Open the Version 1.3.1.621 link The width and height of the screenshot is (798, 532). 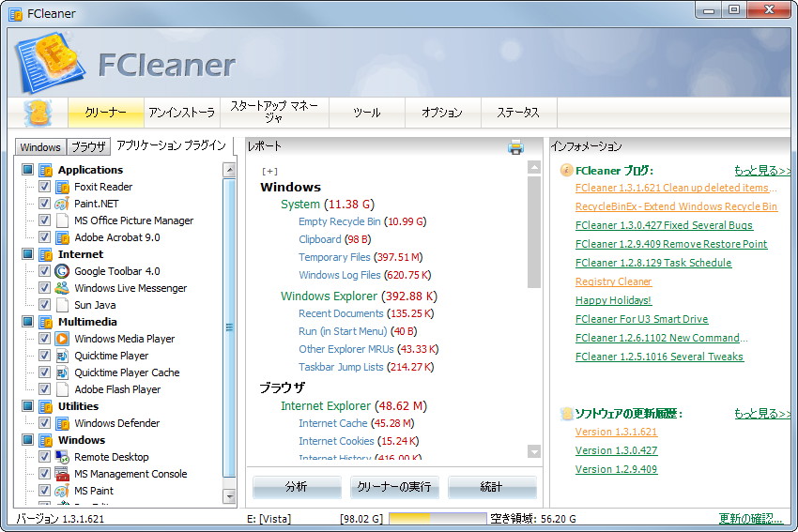(616, 432)
